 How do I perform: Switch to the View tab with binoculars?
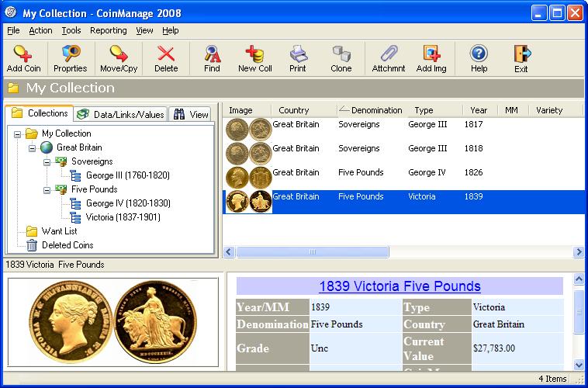point(191,114)
